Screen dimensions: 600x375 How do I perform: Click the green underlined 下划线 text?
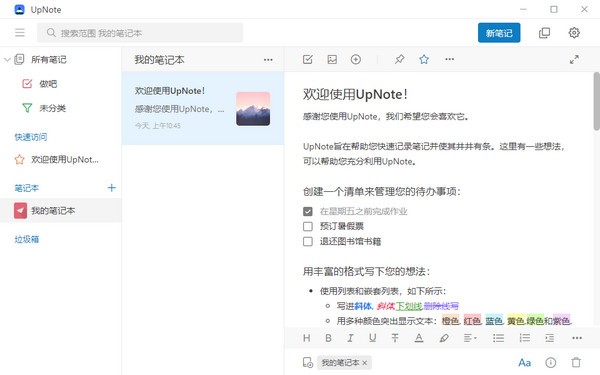pyautogui.click(x=409, y=306)
